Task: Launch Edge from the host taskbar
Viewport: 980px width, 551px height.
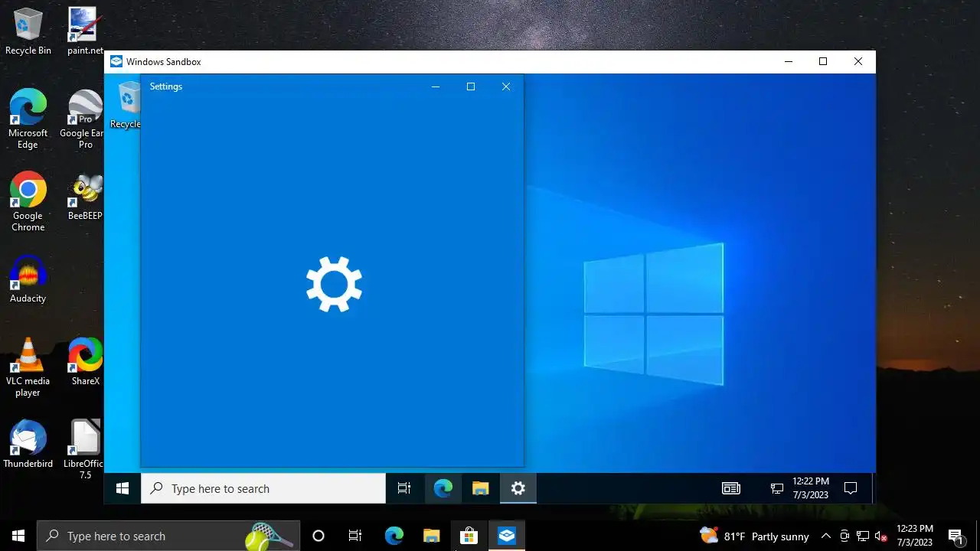Action: click(x=394, y=536)
